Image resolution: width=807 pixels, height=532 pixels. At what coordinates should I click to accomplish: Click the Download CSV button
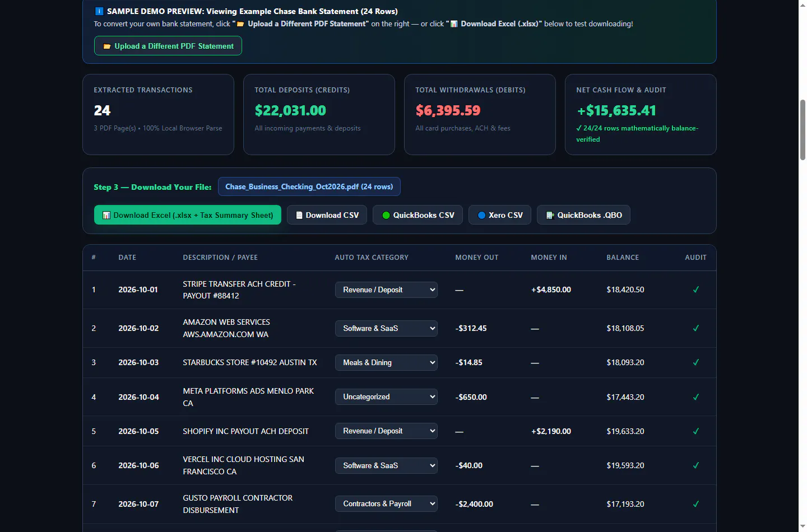[327, 215]
